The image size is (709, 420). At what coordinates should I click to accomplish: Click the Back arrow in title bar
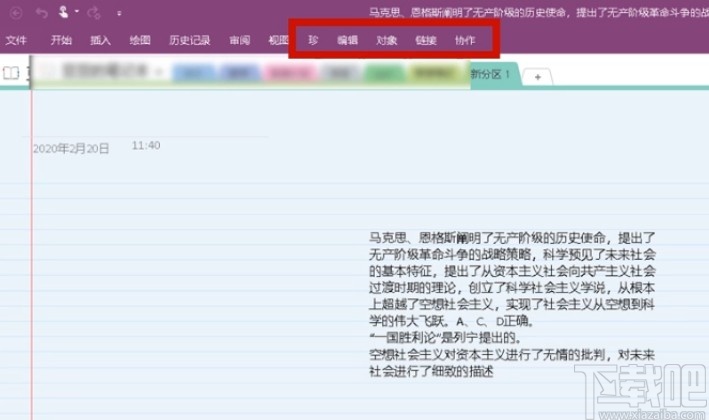click(x=16, y=13)
